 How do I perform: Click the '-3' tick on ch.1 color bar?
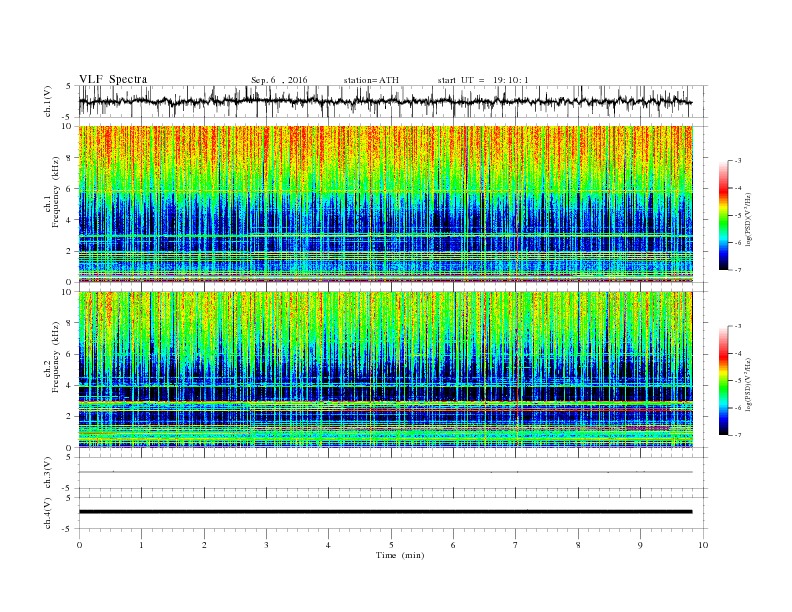click(x=738, y=161)
